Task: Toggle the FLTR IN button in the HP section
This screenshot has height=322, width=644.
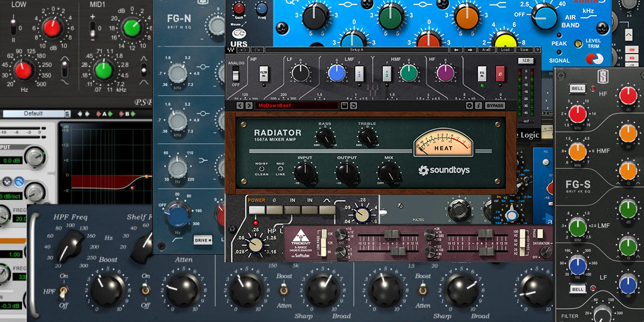Action: click(x=264, y=74)
